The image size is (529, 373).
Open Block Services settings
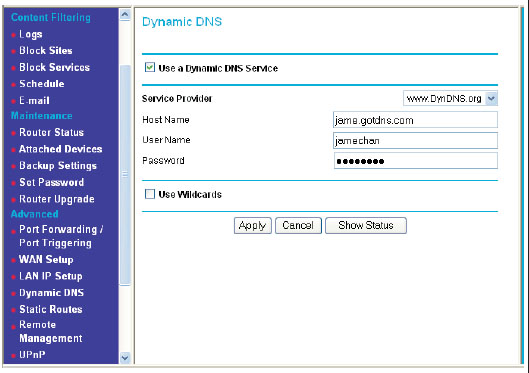[54, 67]
